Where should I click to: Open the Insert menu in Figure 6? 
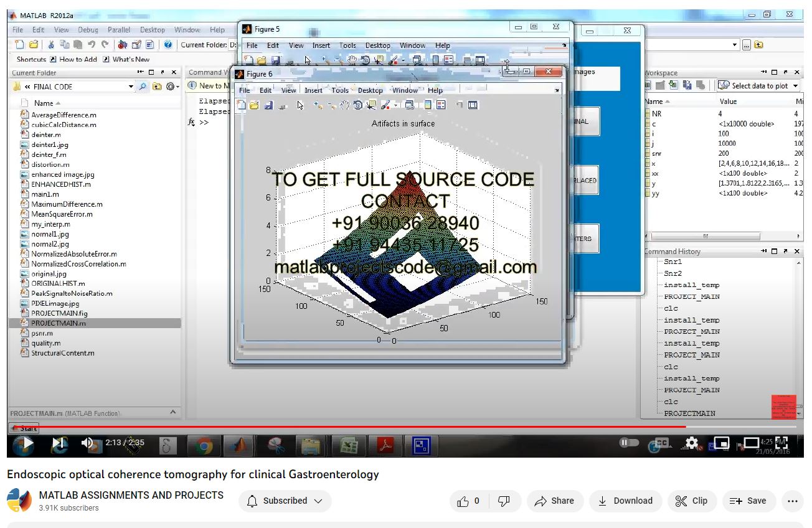[x=313, y=90]
